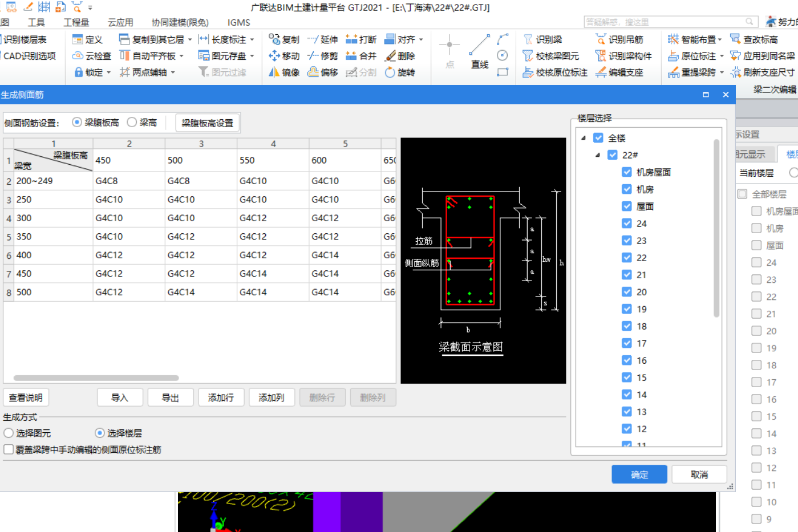
Task: Open 校核梁图元 tool
Action: (551, 56)
